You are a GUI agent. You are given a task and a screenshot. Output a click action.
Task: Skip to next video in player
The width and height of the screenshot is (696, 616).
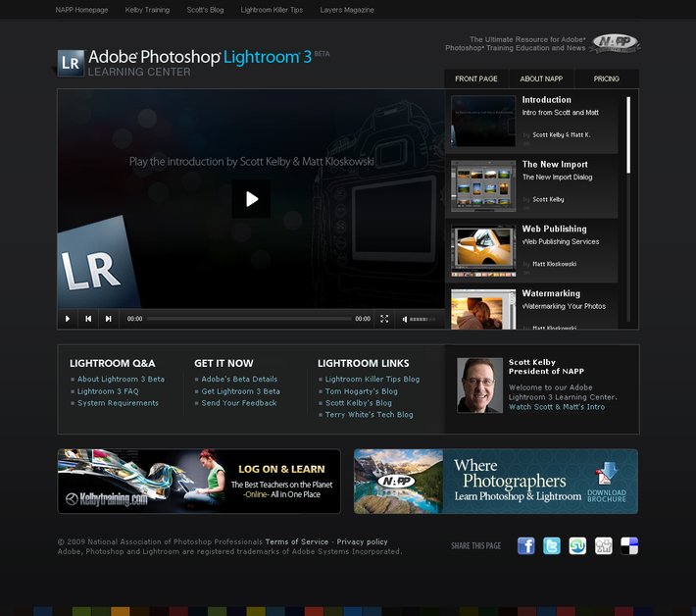click(x=108, y=319)
